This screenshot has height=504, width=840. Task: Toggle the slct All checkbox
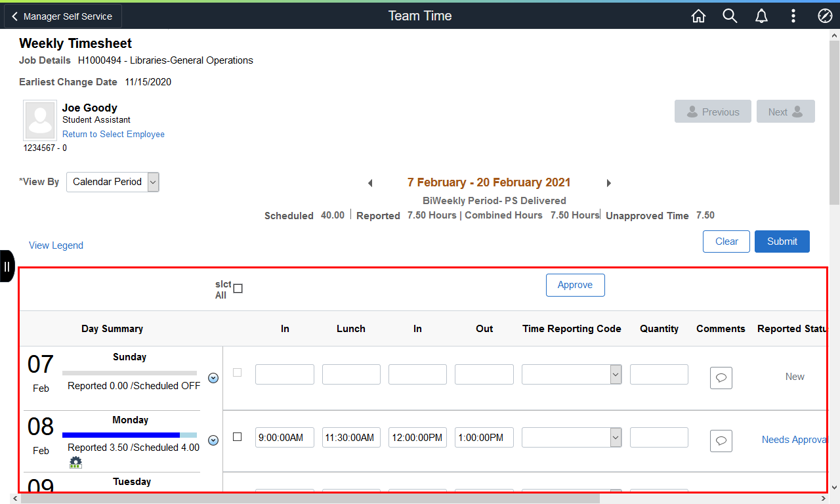pos(238,288)
